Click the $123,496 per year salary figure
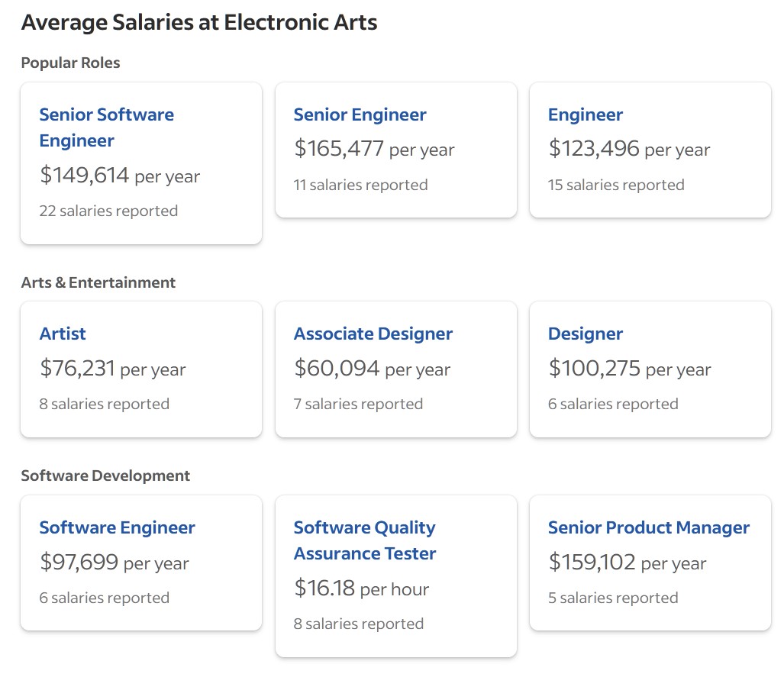The image size is (784, 690). coord(630,149)
